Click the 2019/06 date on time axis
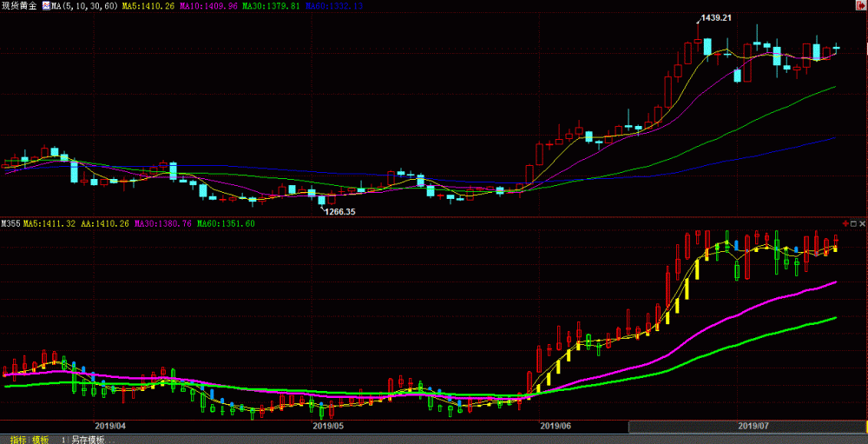 [x=556, y=426]
